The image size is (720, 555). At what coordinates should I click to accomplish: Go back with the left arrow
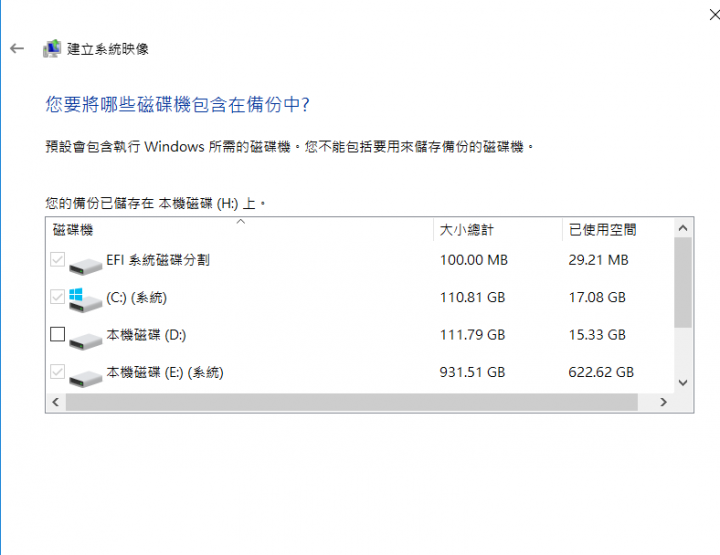17,48
